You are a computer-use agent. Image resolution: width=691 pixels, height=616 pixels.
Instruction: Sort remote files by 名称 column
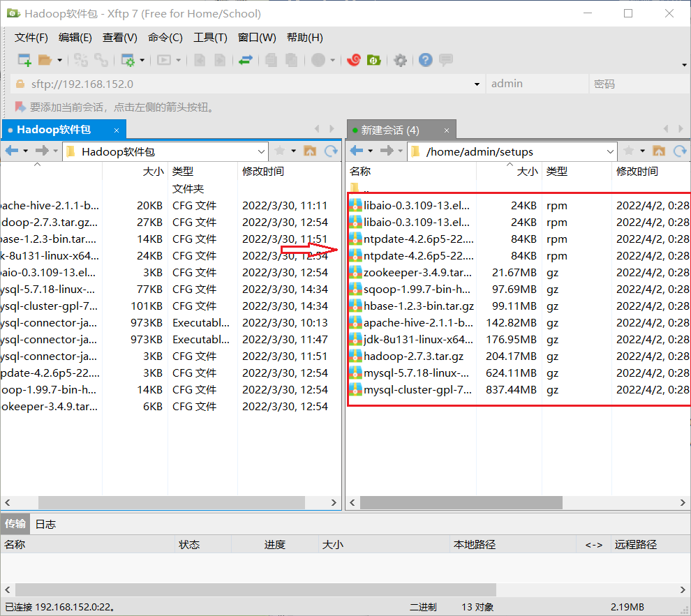click(410, 172)
